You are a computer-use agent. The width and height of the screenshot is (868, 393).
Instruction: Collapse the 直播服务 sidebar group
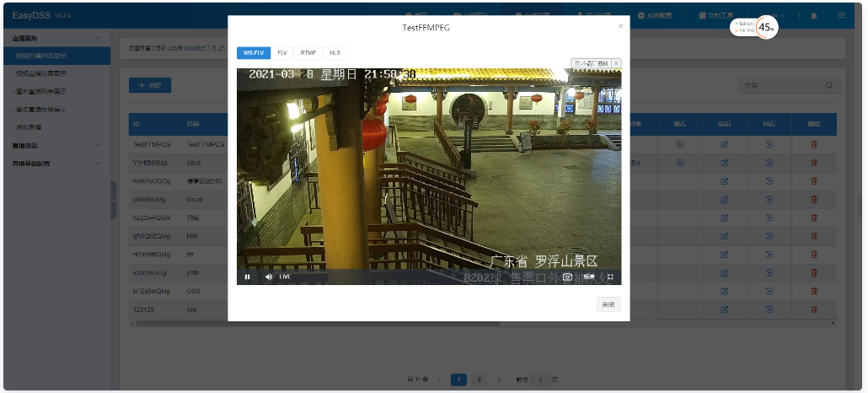[57, 38]
